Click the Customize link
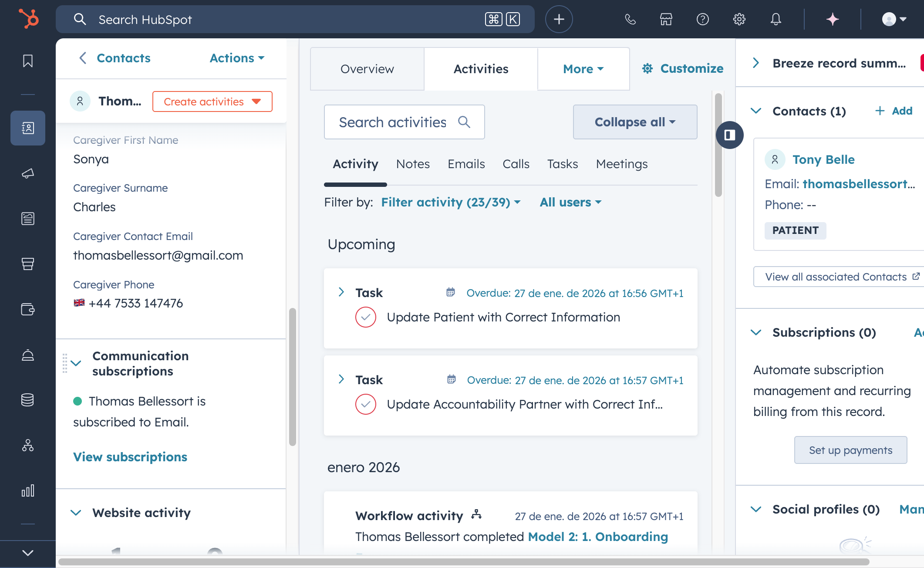 click(683, 68)
